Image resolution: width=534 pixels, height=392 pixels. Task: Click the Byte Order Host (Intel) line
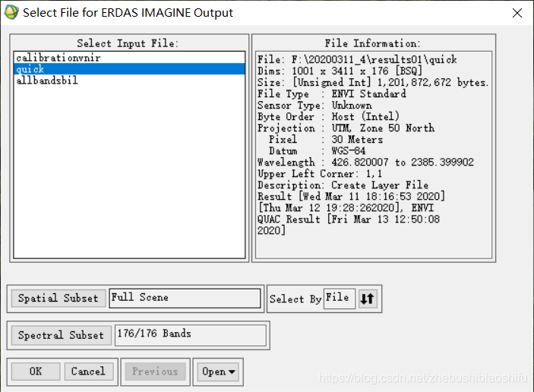pyautogui.click(x=328, y=117)
